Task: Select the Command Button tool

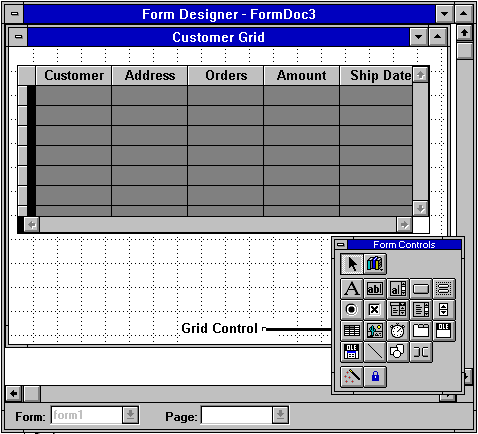Action: pyautogui.click(x=421, y=289)
